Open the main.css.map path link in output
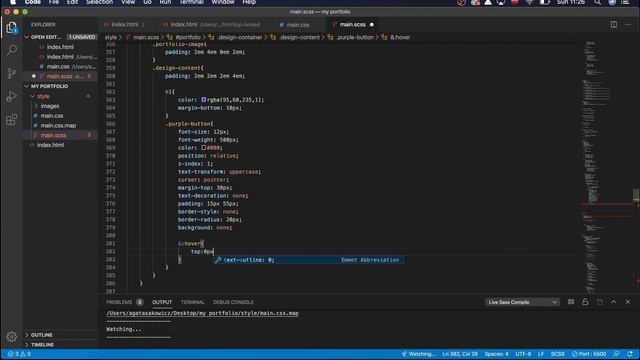640x360 pixels. point(202,313)
